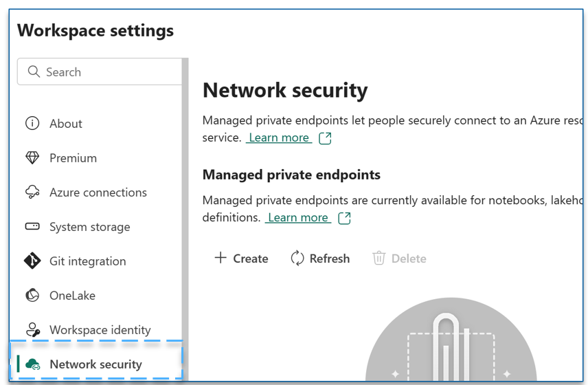This screenshot has height=385, width=588.
Task: Click the circular arrows Refresh icon
Action: click(297, 258)
